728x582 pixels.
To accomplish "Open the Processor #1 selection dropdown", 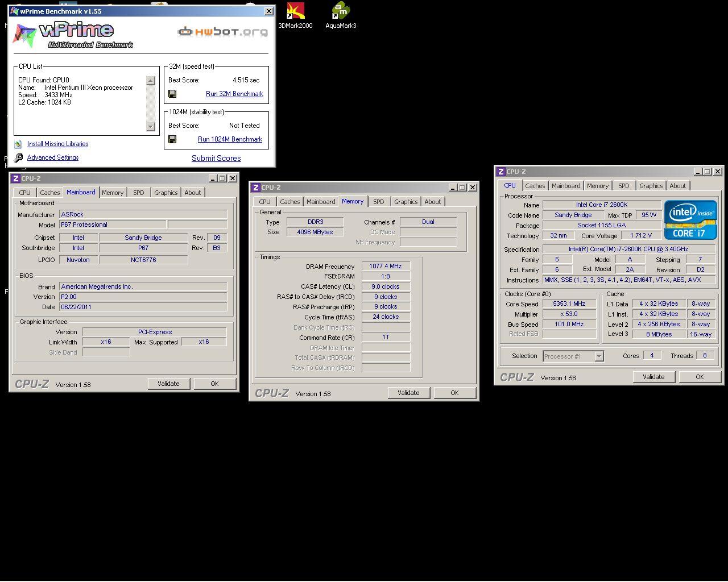I will (599, 356).
